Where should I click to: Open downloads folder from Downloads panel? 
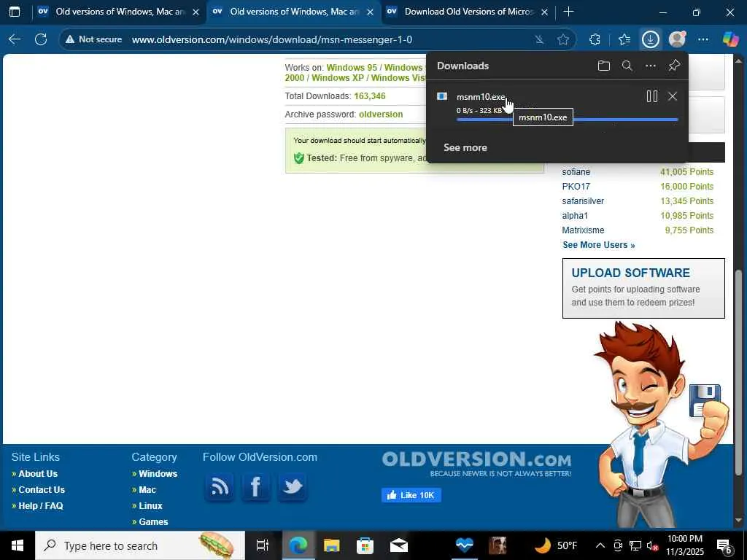tap(603, 66)
